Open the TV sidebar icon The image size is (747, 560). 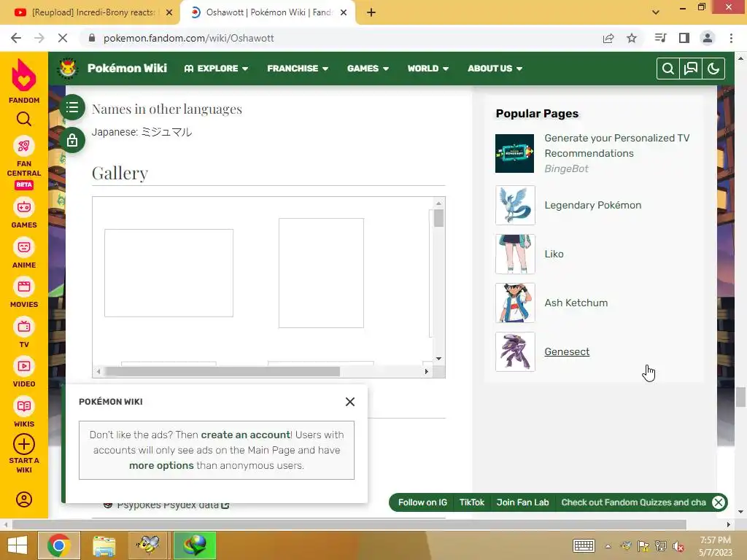(24, 327)
